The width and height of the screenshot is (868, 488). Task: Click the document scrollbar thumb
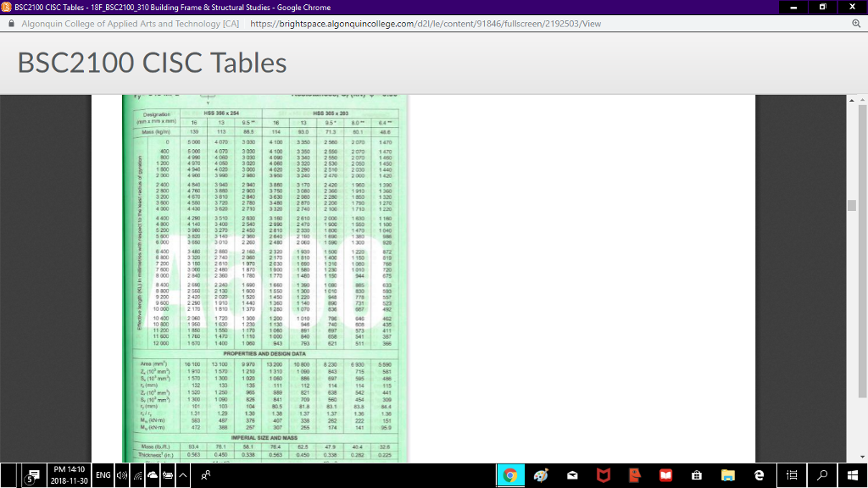tap(851, 205)
